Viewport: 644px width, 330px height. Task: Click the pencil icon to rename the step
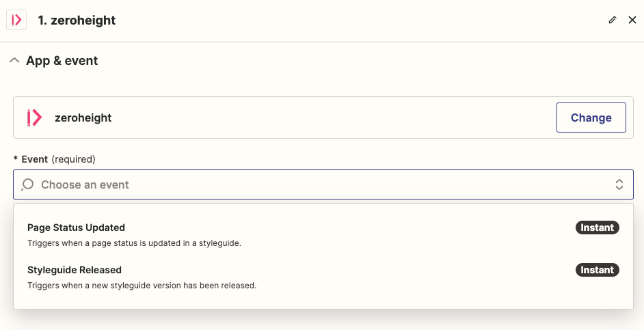613,20
